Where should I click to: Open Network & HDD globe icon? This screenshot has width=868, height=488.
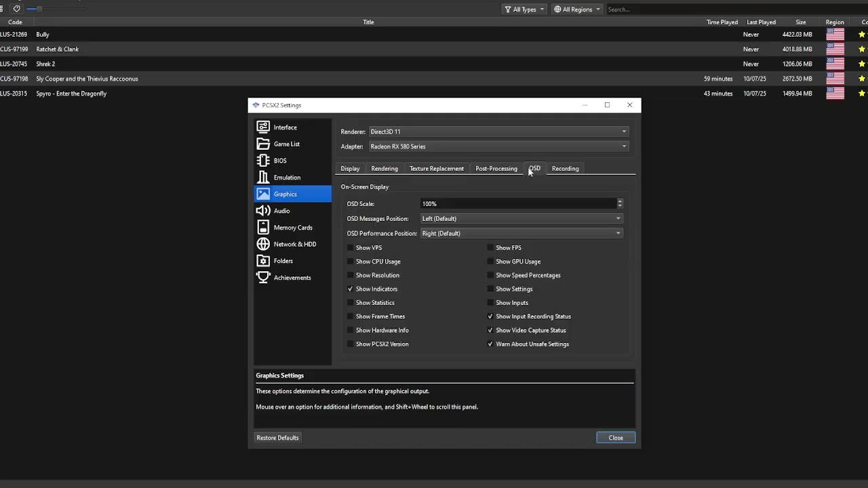click(x=263, y=244)
